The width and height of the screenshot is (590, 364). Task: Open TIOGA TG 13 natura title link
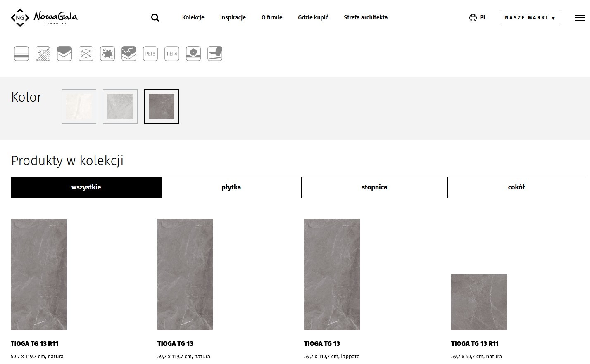[x=175, y=343]
